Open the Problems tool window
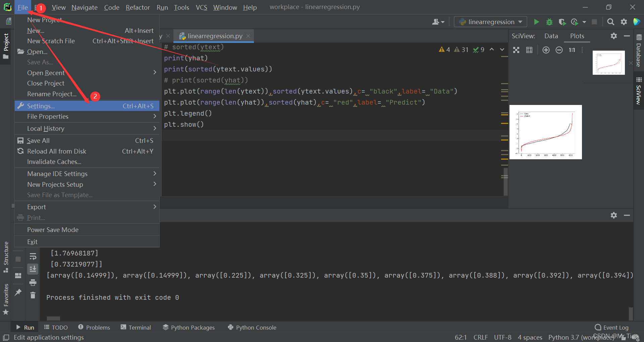This screenshot has width=644, height=342. [94, 327]
